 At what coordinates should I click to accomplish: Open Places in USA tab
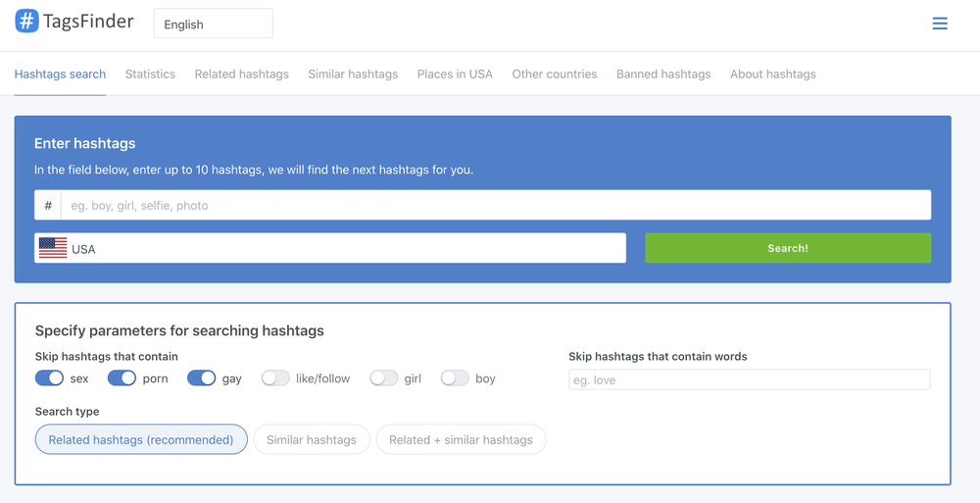[x=455, y=74]
